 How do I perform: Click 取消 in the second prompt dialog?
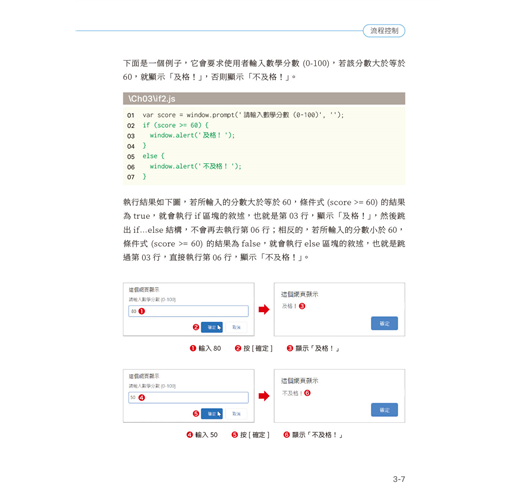tap(236, 414)
